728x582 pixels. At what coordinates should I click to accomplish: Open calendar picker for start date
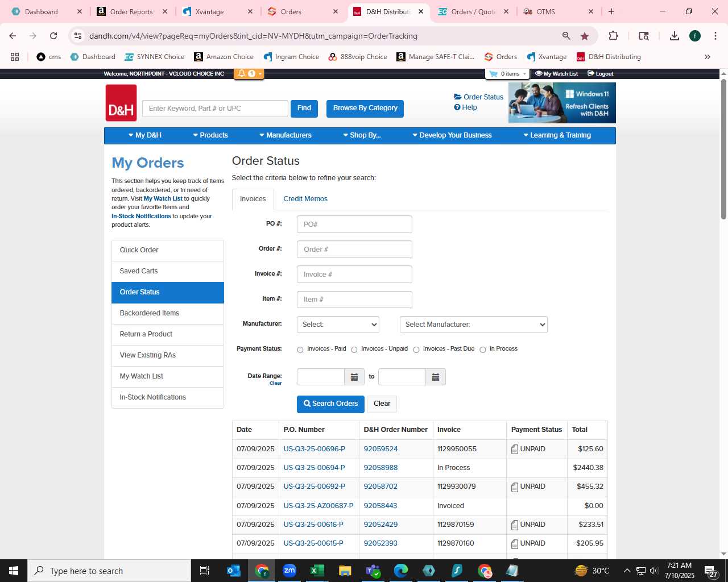tap(354, 377)
